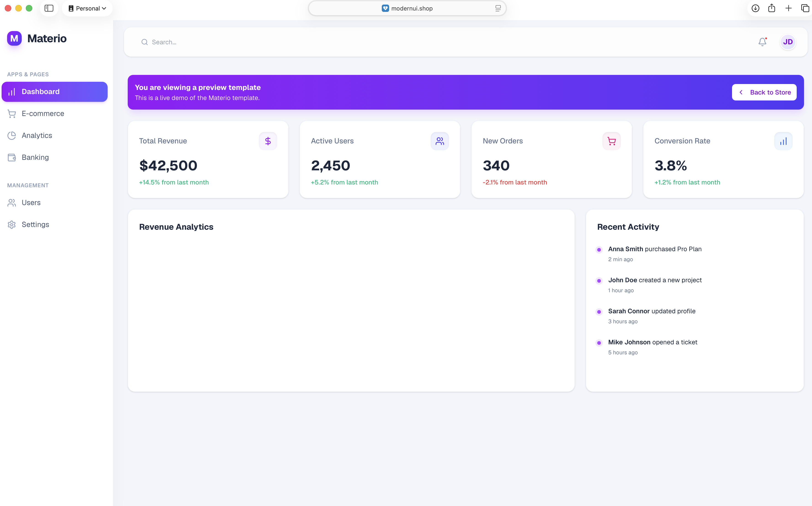Image resolution: width=812 pixels, height=506 pixels.
Task: Click the purple dot beside Anna Smith activity
Action: (599, 250)
